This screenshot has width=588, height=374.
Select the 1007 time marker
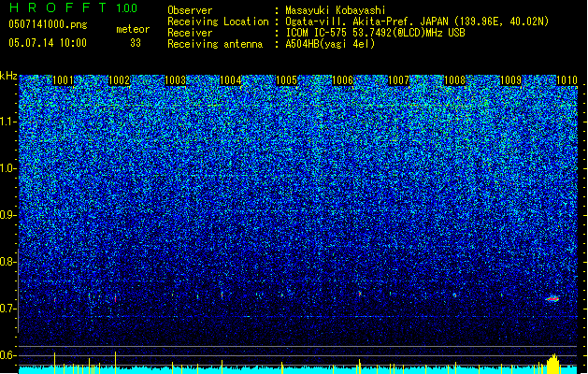tap(398, 80)
